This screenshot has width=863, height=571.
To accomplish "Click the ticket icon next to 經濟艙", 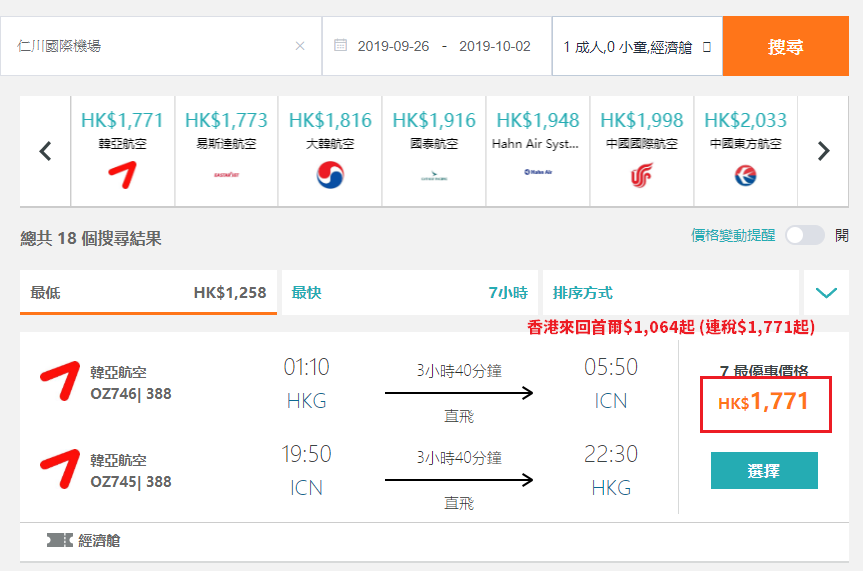I will (x=59, y=540).
